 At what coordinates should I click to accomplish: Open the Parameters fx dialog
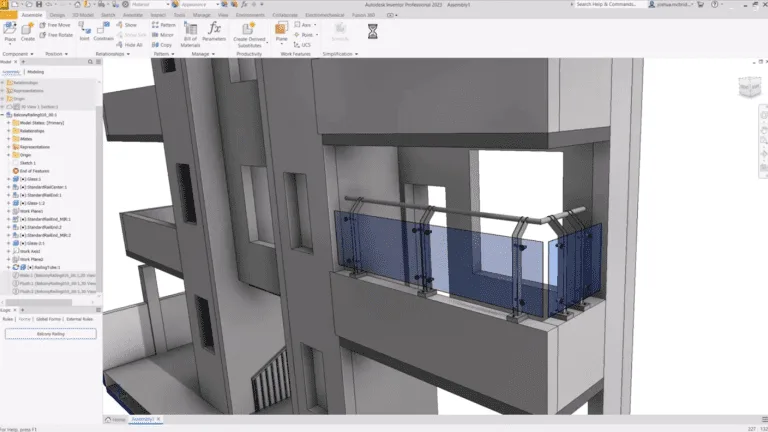[215, 31]
